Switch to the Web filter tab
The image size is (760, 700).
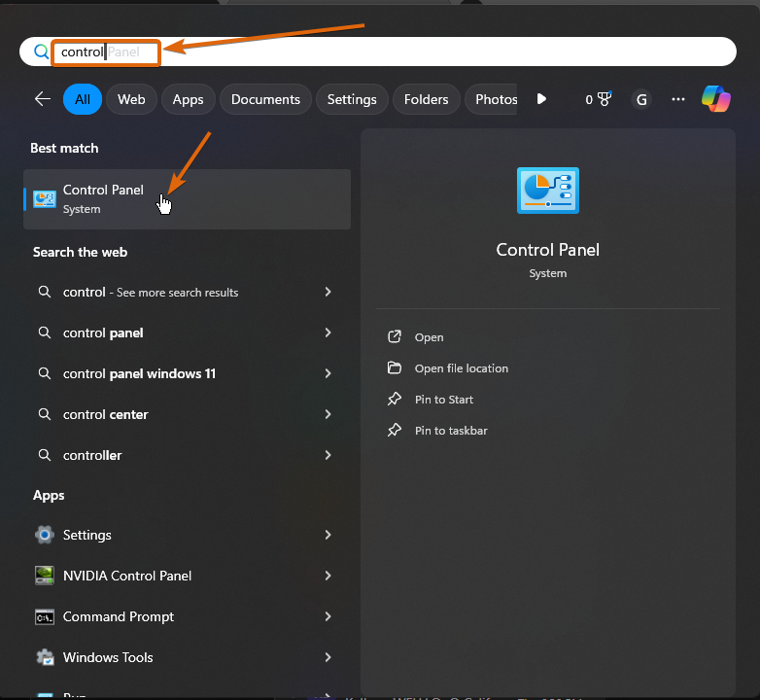point(131,99)
